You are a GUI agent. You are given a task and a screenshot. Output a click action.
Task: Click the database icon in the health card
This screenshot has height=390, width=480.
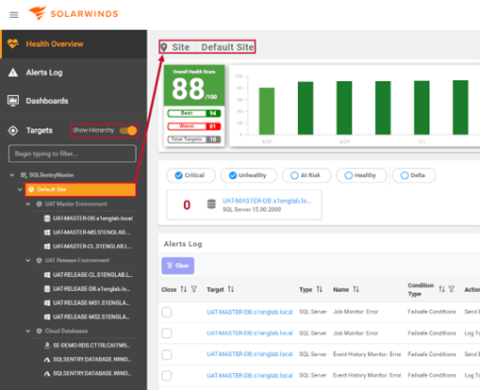pyautogui.click(x=211, y=204)
